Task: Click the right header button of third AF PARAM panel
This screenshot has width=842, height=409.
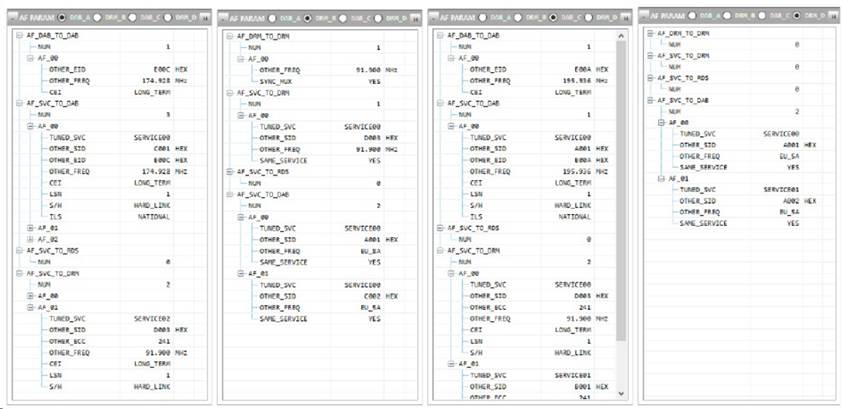Action: [625, 18]
